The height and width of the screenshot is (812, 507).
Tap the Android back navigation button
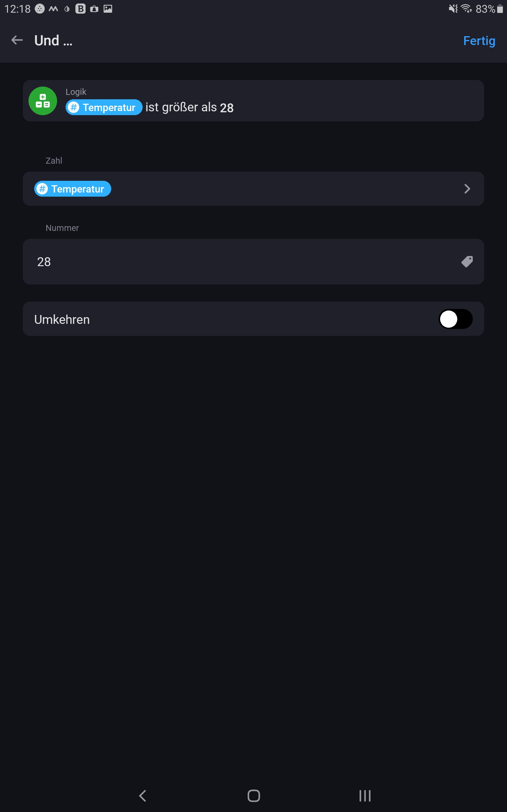143,796
